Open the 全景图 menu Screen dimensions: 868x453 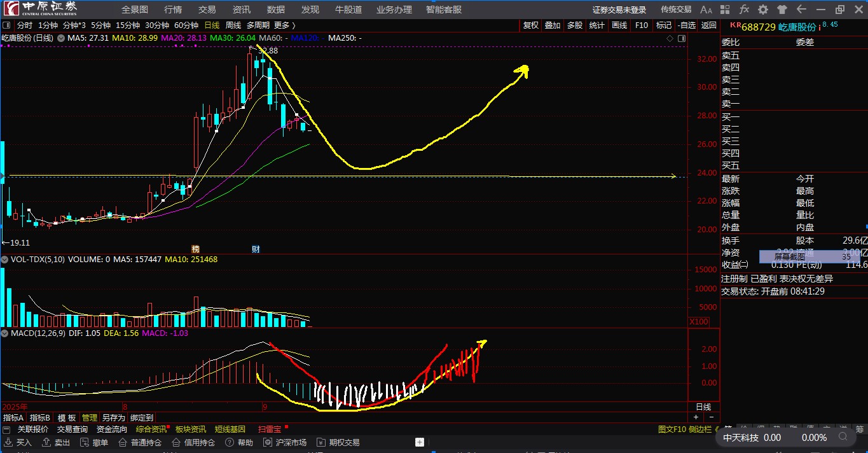click(135, 10)
